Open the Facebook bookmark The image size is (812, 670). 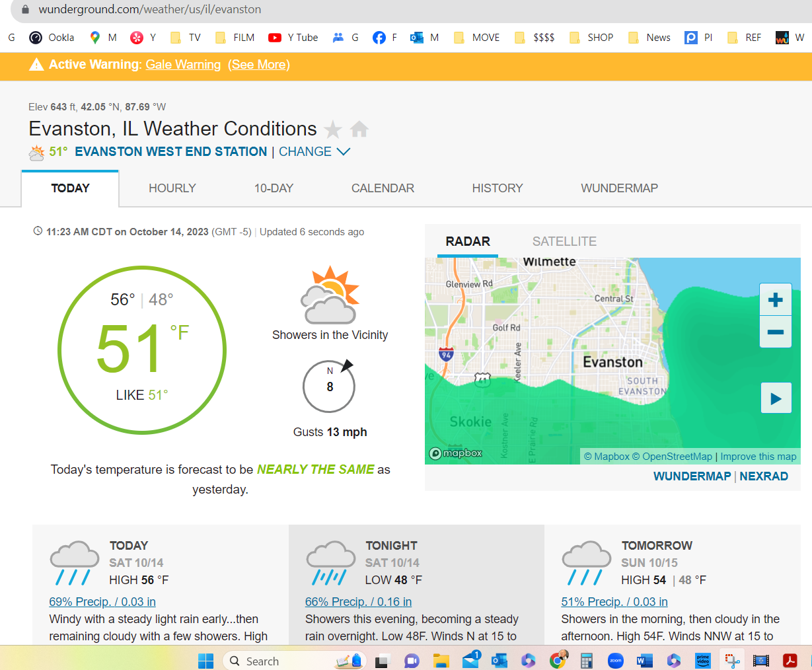click(x=385, y=38)
